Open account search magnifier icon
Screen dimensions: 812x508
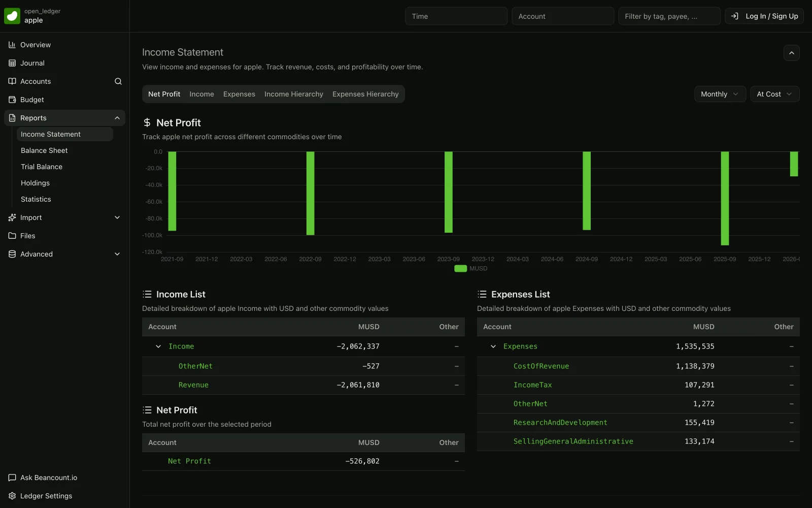118,81
